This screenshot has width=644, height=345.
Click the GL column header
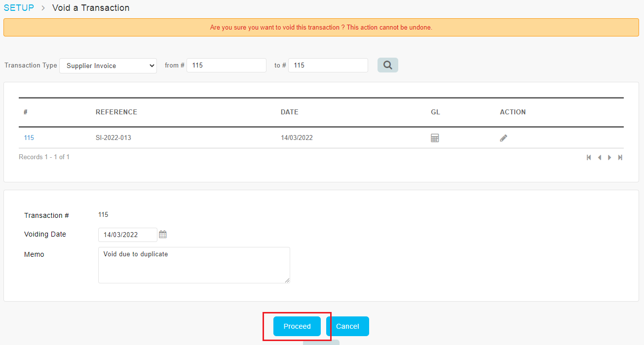click(x=435, y=112)
